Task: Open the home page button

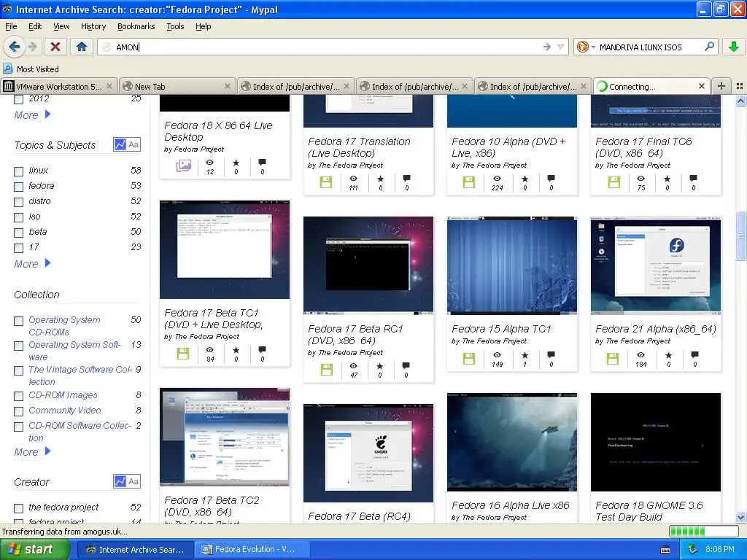Action: tap(82, 47)
